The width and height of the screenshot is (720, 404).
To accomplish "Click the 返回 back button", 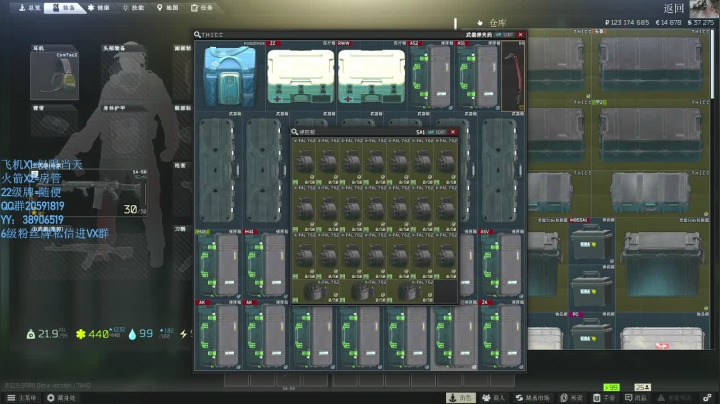I will (x=674, y=8).
